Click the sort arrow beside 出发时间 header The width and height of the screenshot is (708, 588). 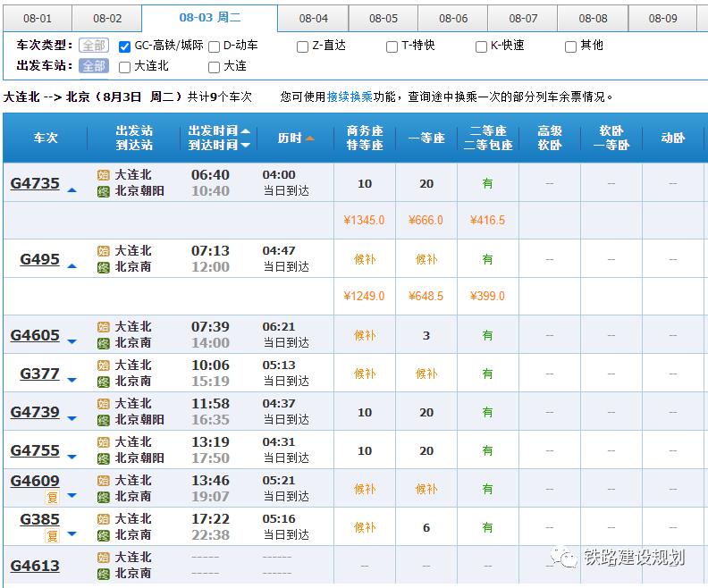pyautogui.click(x=246, y=131)
